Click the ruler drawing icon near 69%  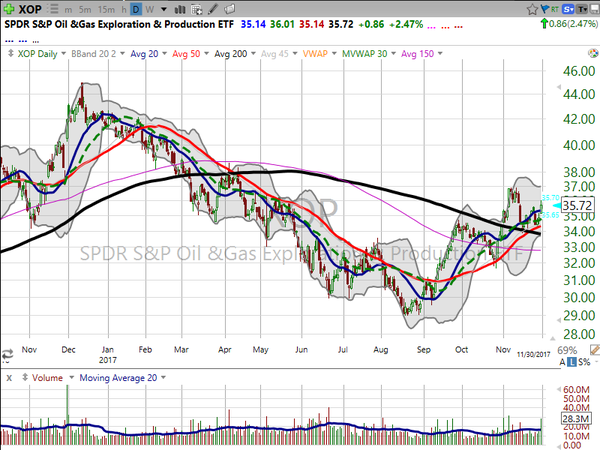pos(595,349)
